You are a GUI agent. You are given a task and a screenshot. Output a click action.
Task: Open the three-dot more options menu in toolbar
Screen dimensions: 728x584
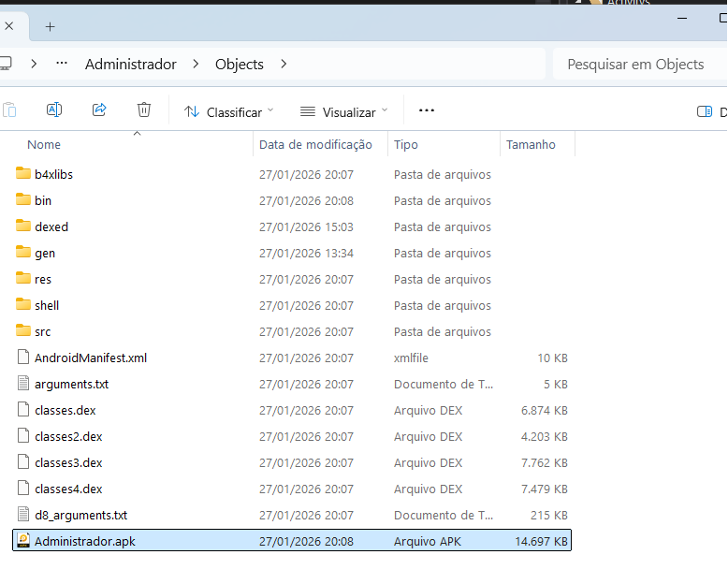coord(426,110)
